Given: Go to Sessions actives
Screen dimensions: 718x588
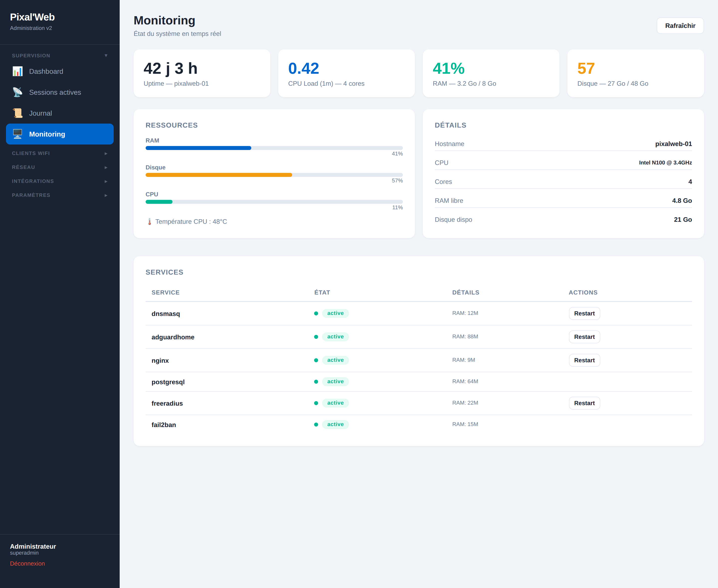Looking at the screenshot, I should tap(60, 92).
